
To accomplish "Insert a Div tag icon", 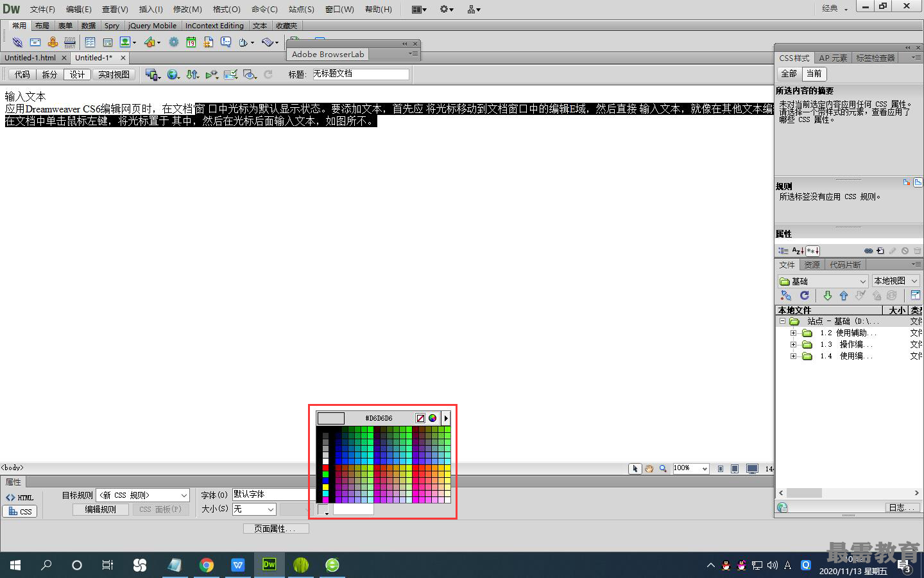I will (108, 42).
